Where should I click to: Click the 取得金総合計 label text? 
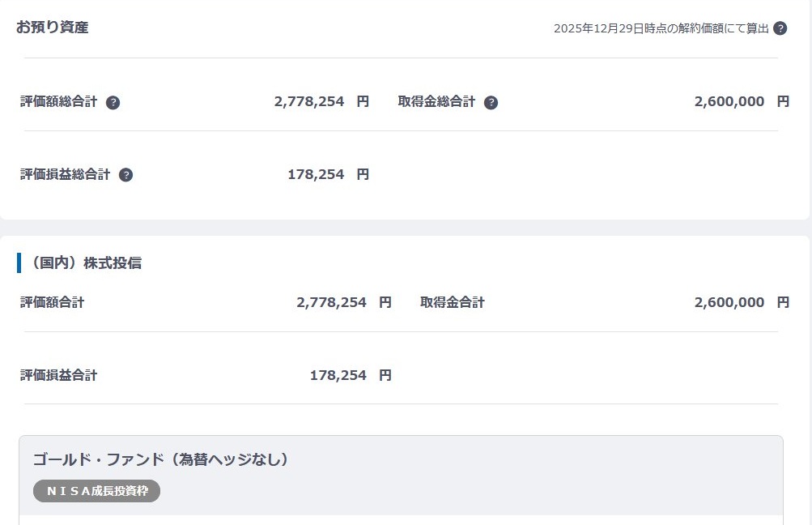coord(437,102)
